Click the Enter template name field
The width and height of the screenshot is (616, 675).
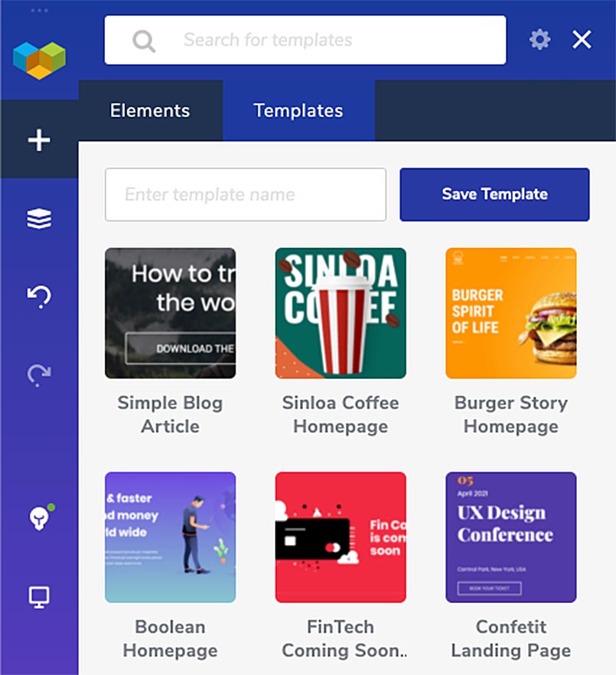(x=246, y=194)
